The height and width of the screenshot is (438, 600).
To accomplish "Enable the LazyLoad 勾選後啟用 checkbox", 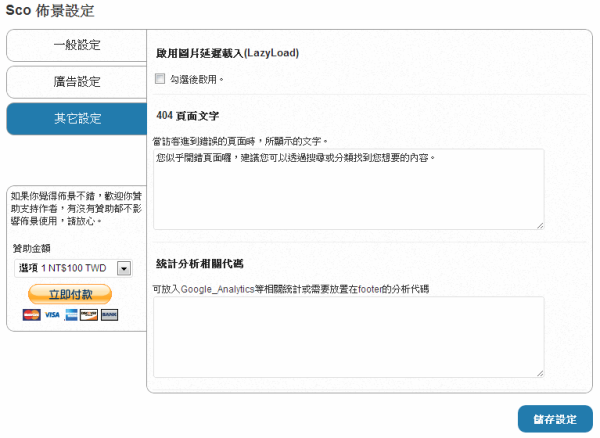I will click(x=160, y=79).
